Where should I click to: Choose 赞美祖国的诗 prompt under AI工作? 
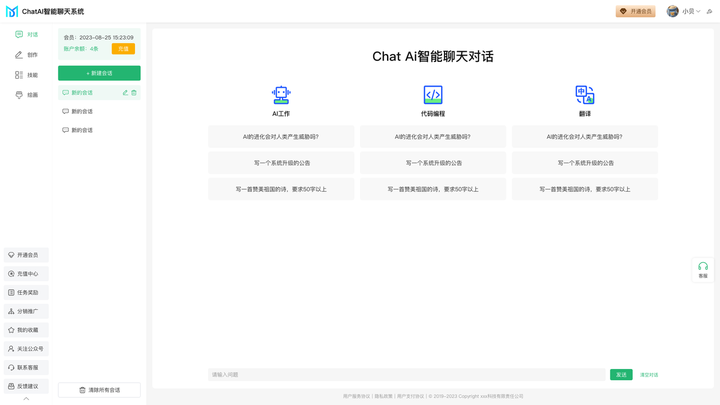coord(281,189)
